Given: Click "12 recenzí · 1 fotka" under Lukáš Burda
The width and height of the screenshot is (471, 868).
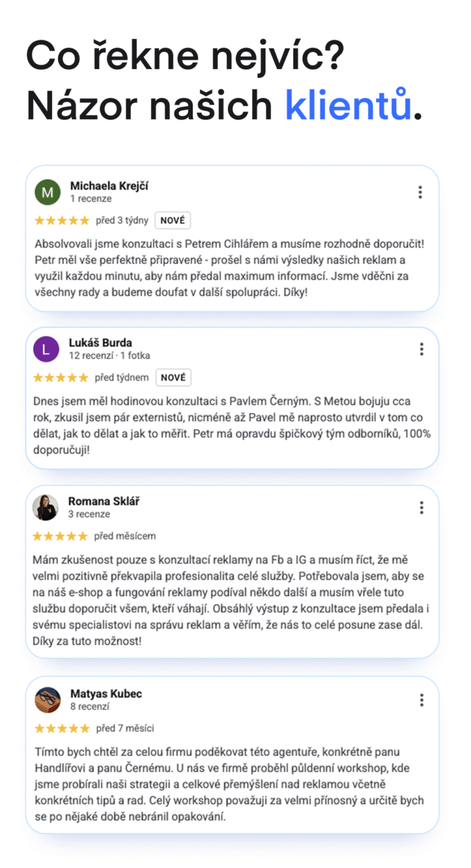Looking at the screenshot, I should [x=110, y=355].
